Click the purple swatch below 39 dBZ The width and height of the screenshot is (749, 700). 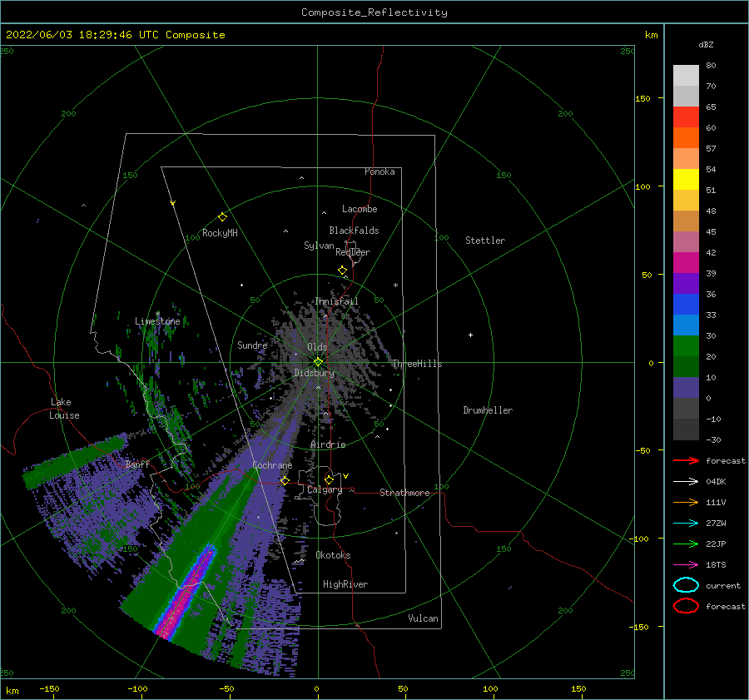tap(686, 284)
